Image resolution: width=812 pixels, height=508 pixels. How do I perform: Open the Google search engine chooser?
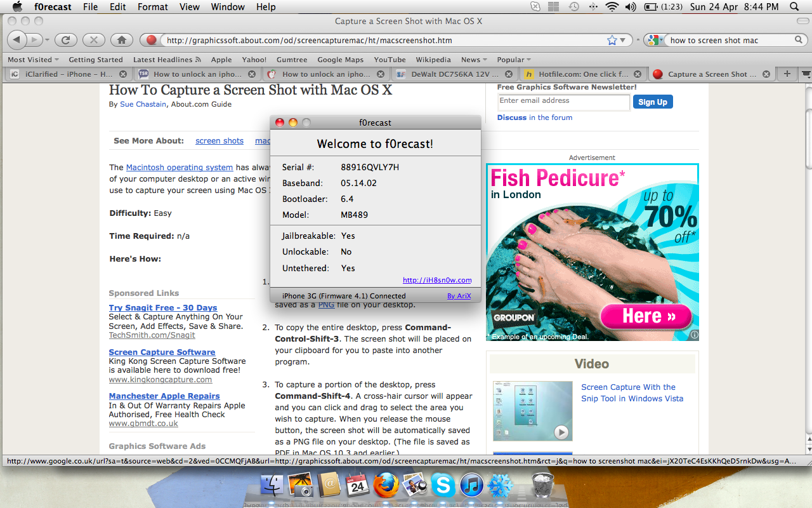tap(655, 40)
